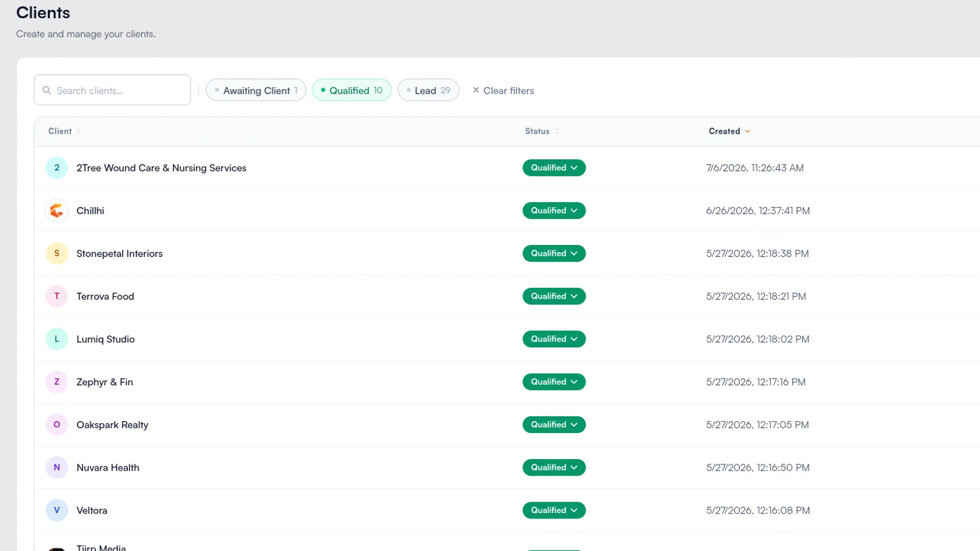Open the Oakspark Realty client name
The height and width of the screenshot is (551, 980).
[112, 425]
